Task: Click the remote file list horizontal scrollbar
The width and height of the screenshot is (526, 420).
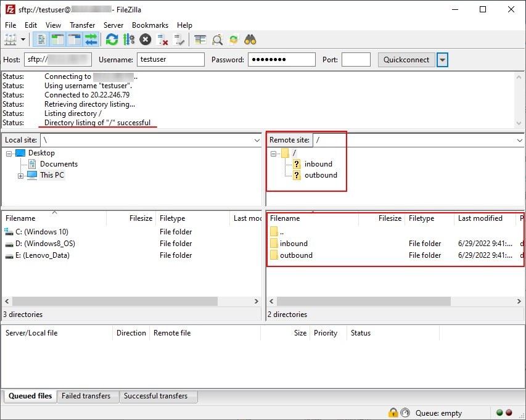Action: pos(364,301)
